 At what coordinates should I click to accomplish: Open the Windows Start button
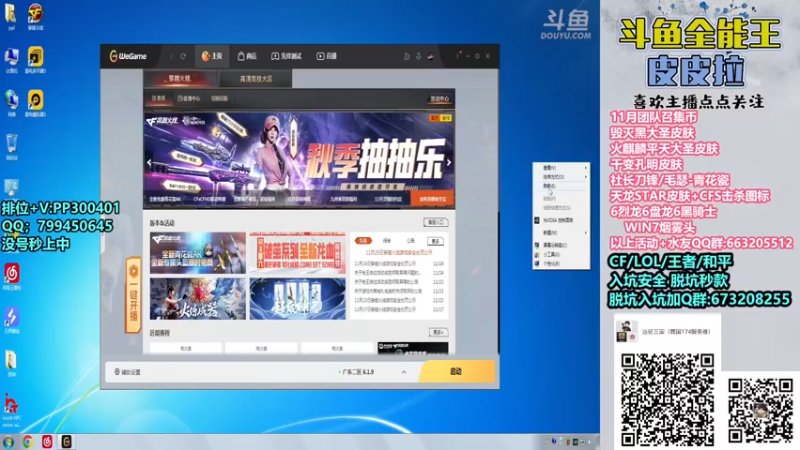click(9, 442)
